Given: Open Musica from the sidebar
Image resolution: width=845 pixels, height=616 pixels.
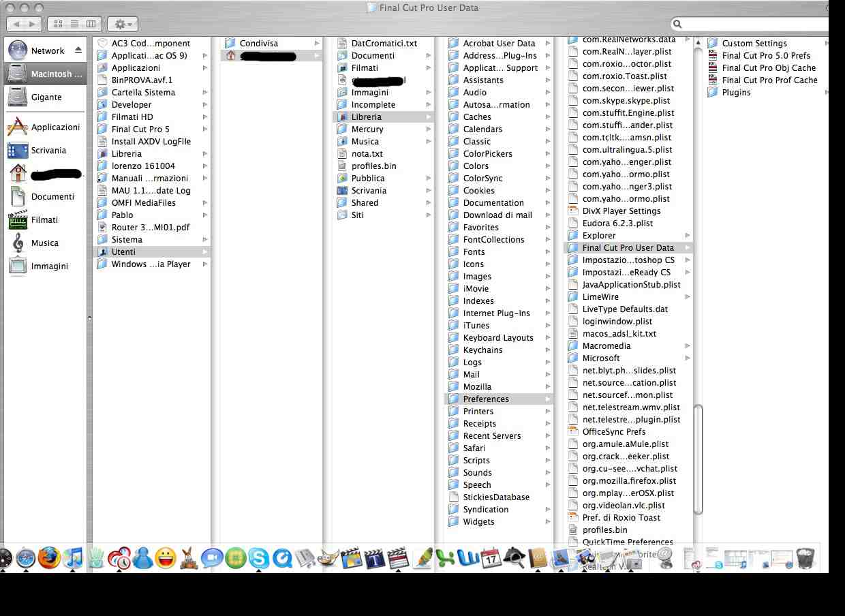Looking at the screenshot, I should click(x=45, y=243).
